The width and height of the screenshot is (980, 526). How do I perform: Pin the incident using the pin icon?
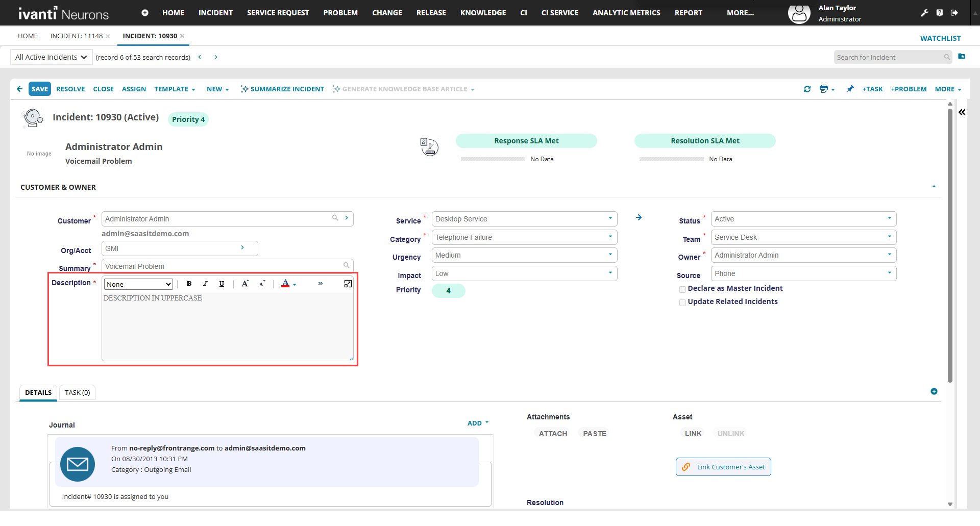pos(850,89)
